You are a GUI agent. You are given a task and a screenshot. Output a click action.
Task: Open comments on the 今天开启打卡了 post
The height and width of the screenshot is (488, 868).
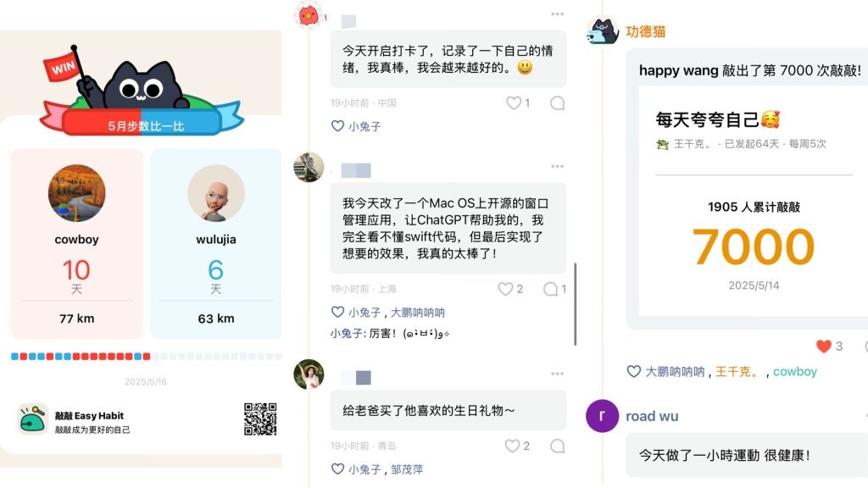click(x=558, y=103)
